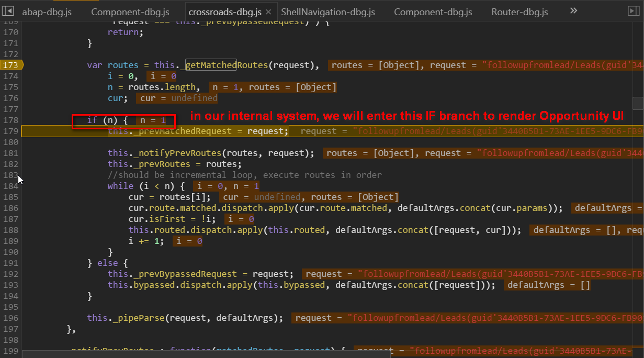Toggle the file navigator sidebar icon
The image size is (644, 358).
pos(8,12)
